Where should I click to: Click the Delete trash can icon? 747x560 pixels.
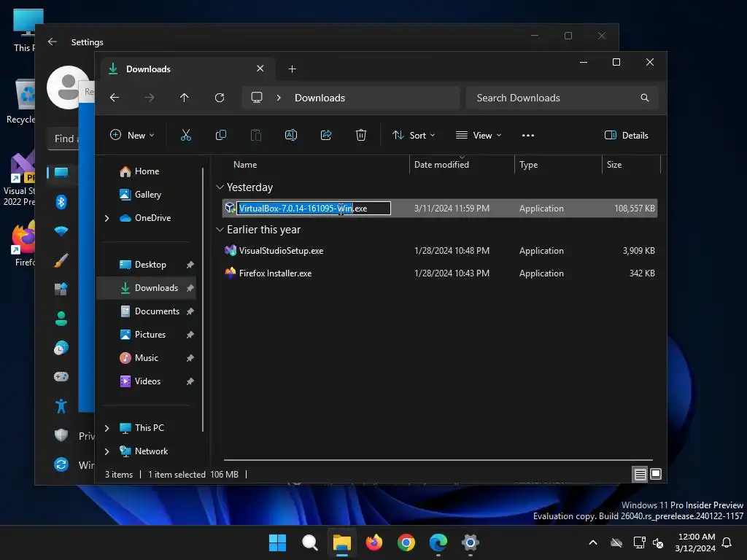pyautogui.click(x=361, y=135)
